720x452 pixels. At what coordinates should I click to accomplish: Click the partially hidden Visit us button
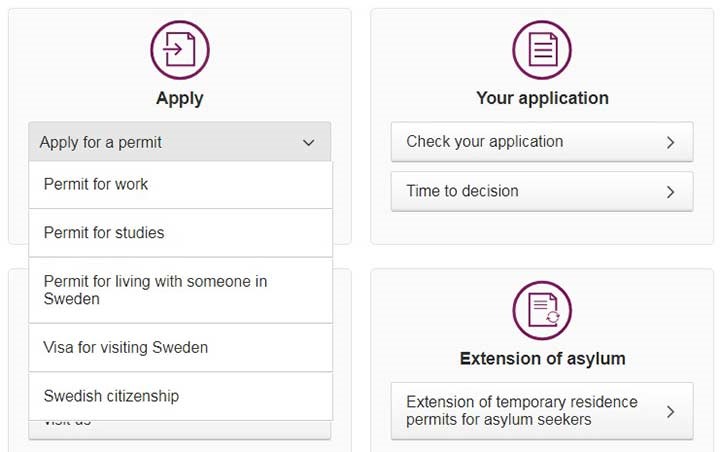(180, 430)
